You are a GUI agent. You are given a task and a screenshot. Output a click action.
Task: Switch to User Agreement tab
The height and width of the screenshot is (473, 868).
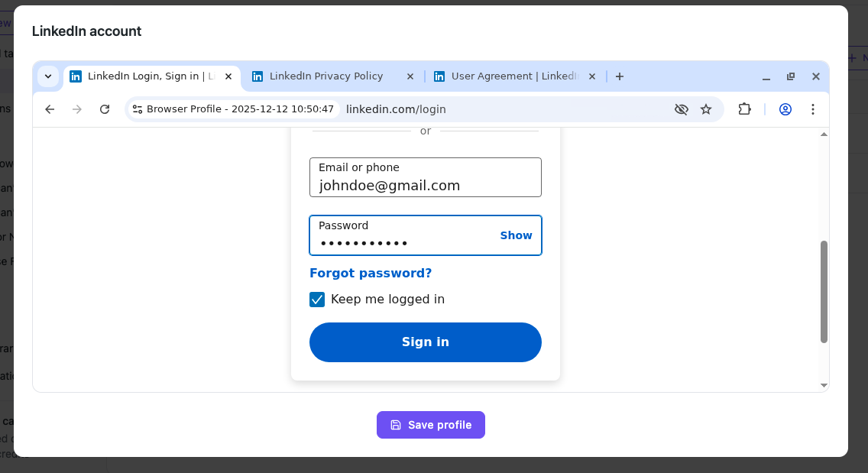point(514,76)
